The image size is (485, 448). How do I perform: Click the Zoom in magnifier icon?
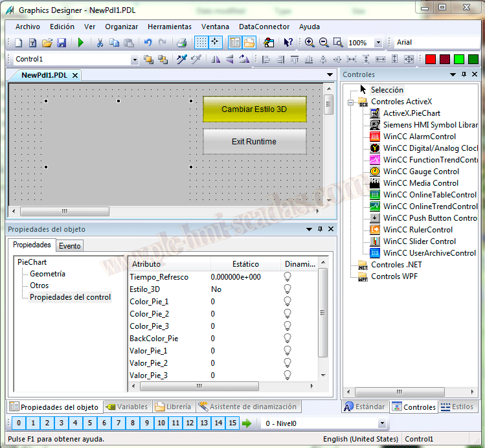click(310, 43)
